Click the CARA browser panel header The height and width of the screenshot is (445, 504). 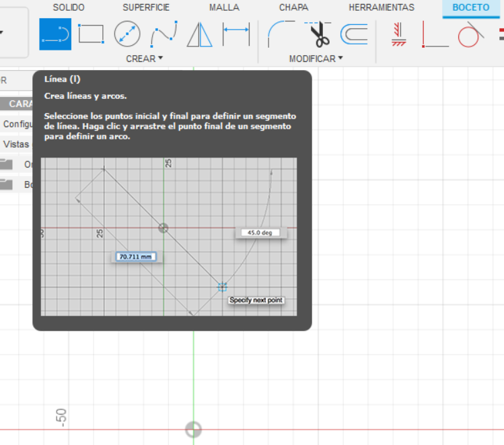pos(16,104)
